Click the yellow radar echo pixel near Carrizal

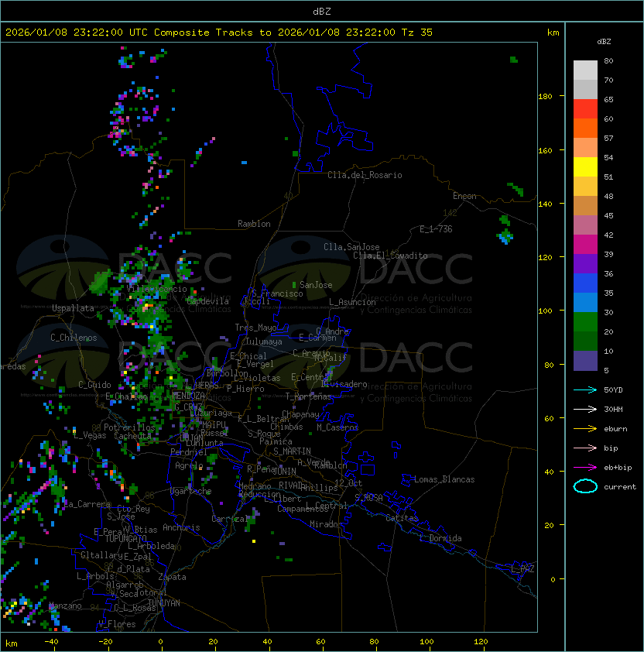(x=254, y=541)
